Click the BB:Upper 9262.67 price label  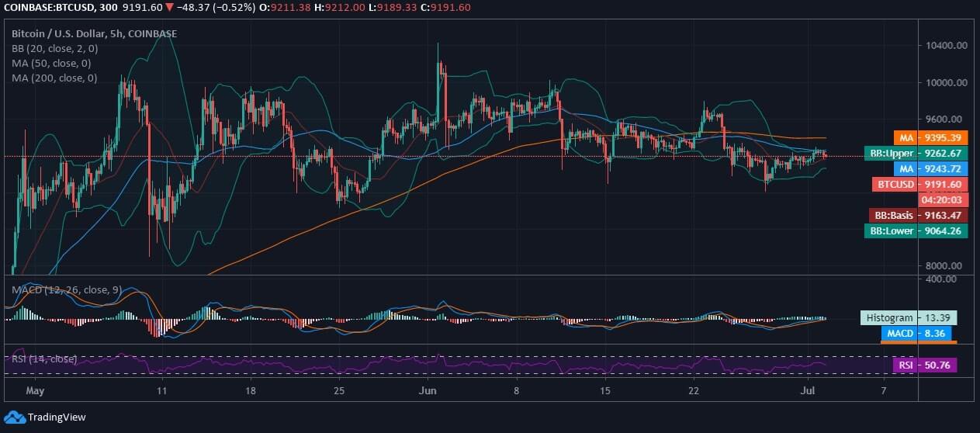coord(916,153)
